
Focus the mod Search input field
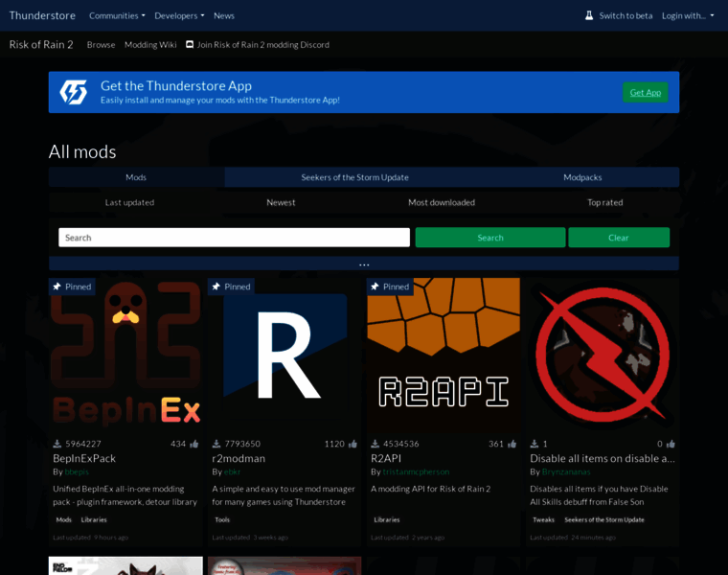point(234,238)
